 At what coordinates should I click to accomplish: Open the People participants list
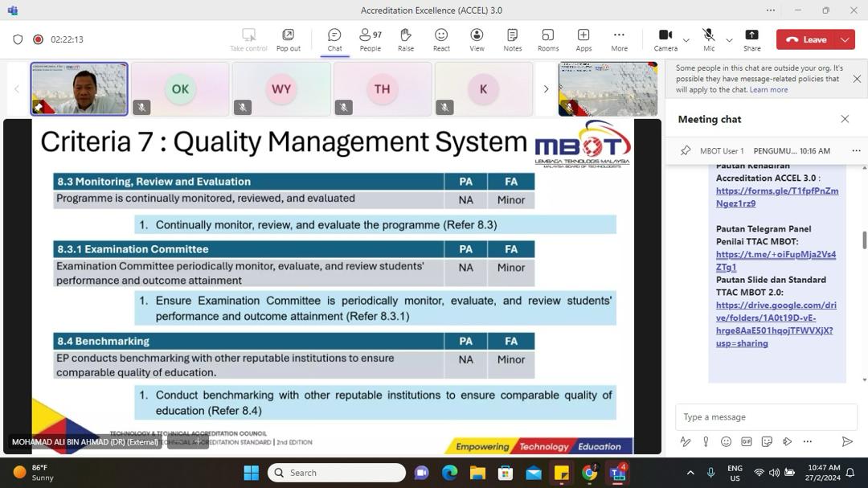pos(370,39)
